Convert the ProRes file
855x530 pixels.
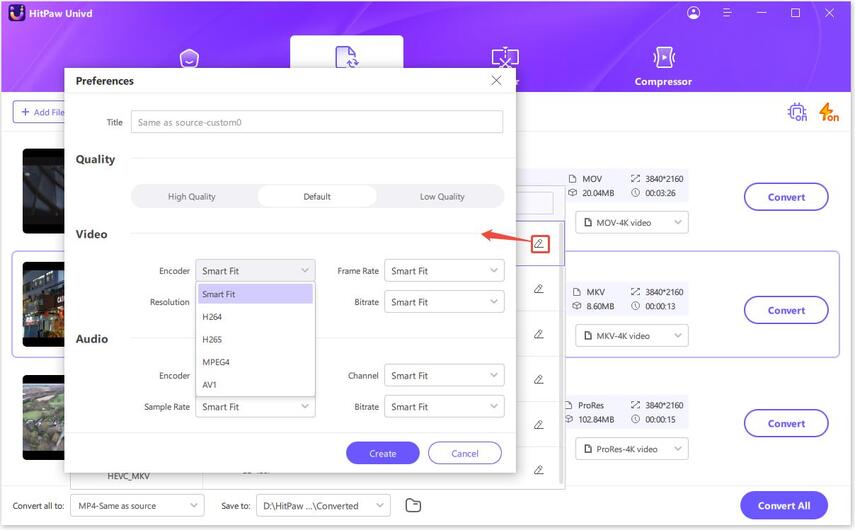tap(786, 423)
